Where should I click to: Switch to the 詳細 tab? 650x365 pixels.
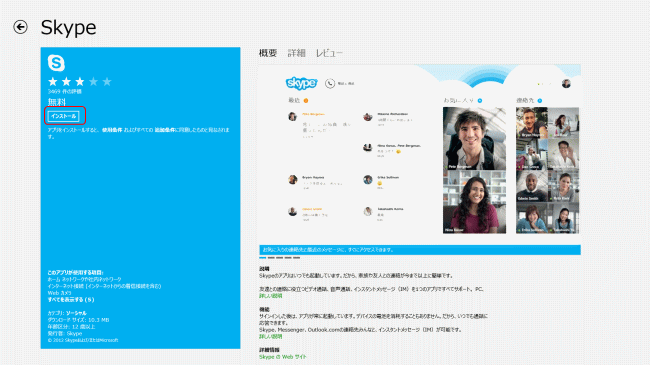297,53
